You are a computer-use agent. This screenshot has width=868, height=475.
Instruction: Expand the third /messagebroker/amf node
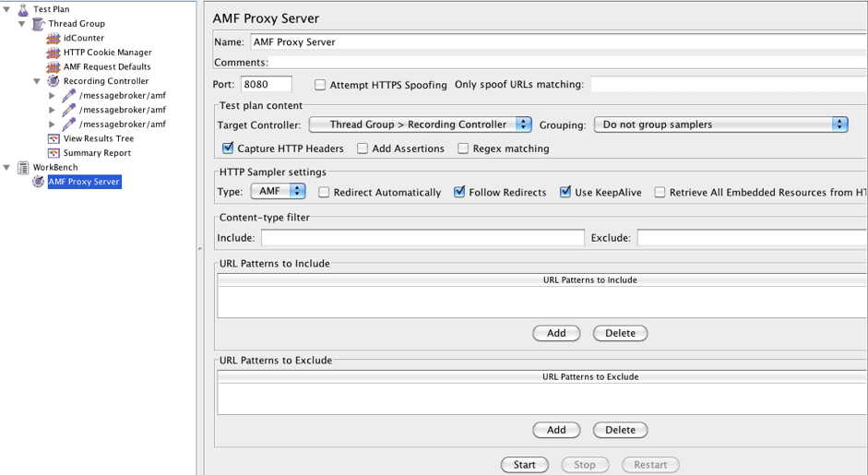point(52,125)
